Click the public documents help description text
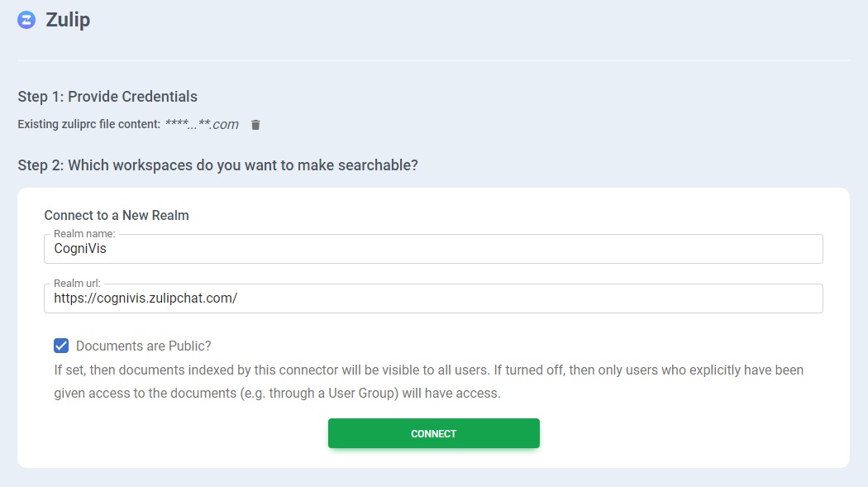This screenshot has width=868, height=487. pyautogui.click(x=428, y=370)
